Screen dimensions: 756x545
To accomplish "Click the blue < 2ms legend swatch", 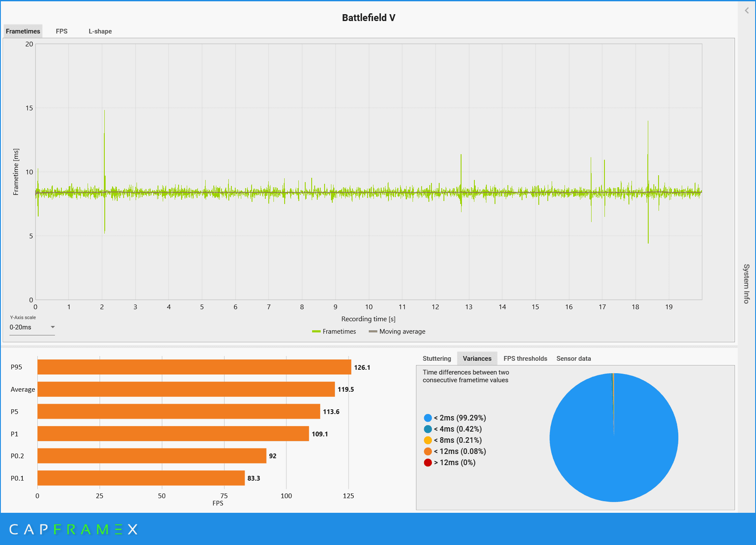I will click(x=428, y=418).
